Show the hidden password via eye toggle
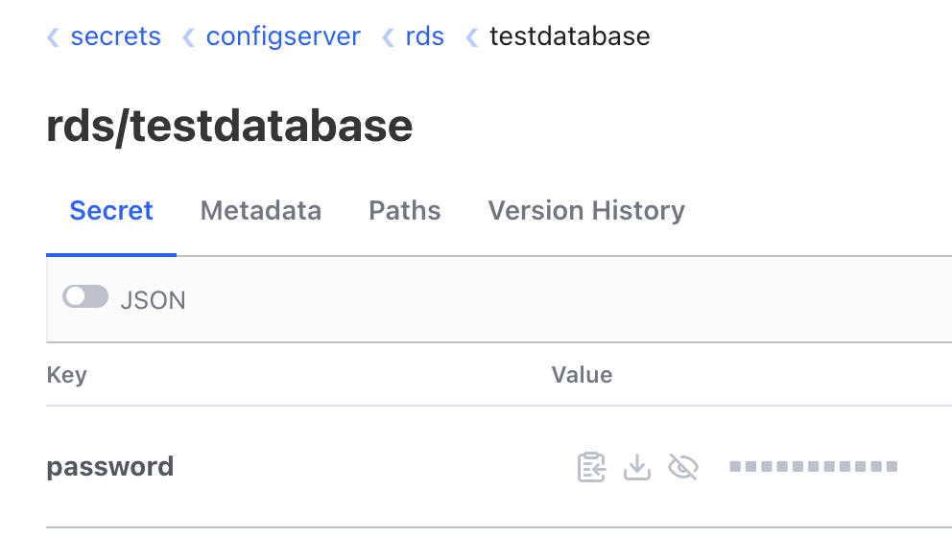The image size is (952, 560). point(683,467)
